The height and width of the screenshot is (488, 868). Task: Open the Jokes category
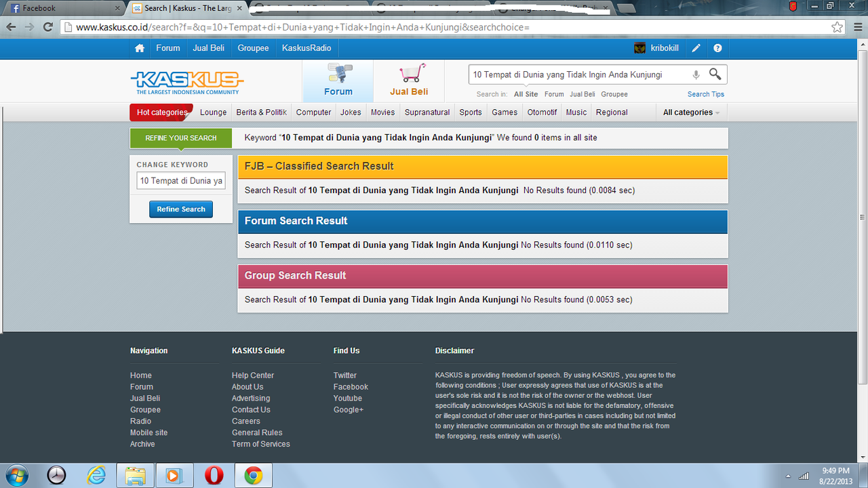coord(351,113)
